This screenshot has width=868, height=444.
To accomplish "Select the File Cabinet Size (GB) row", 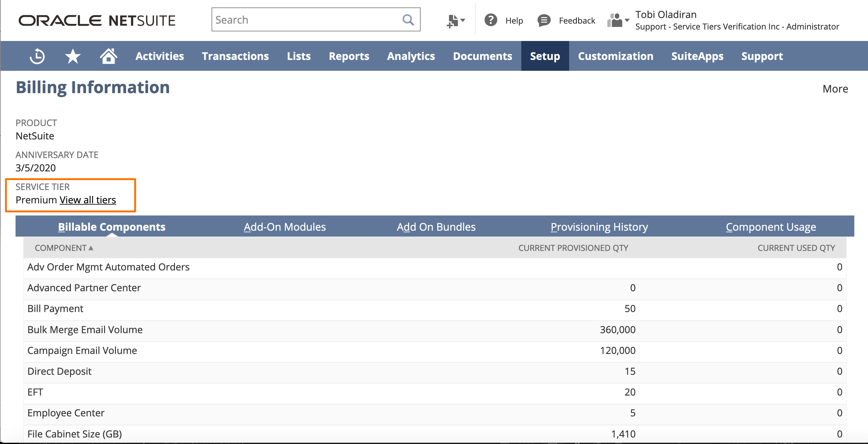I will click(x=435, y=434).
